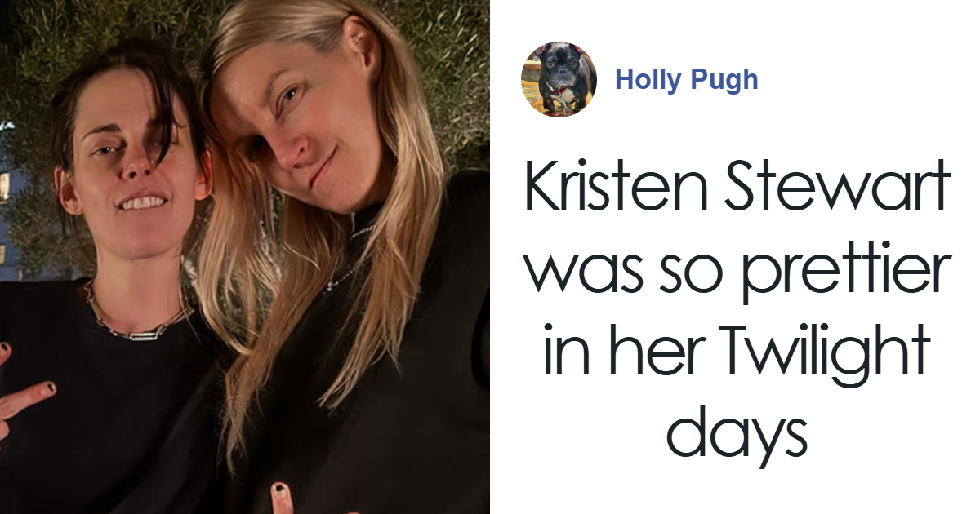Click the dark-haired woman's face
Image resolution: width=980 pixels, height=514 pixels.
(x=133, y=163)
